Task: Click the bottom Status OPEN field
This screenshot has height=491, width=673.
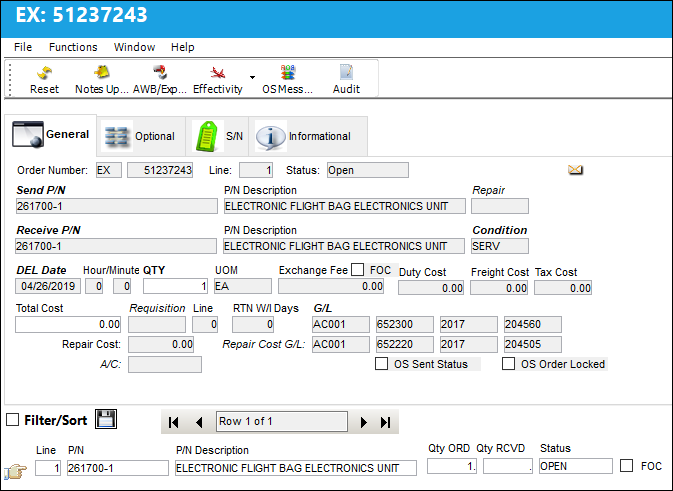Action: pyautogui.click(x=576, y=466)
